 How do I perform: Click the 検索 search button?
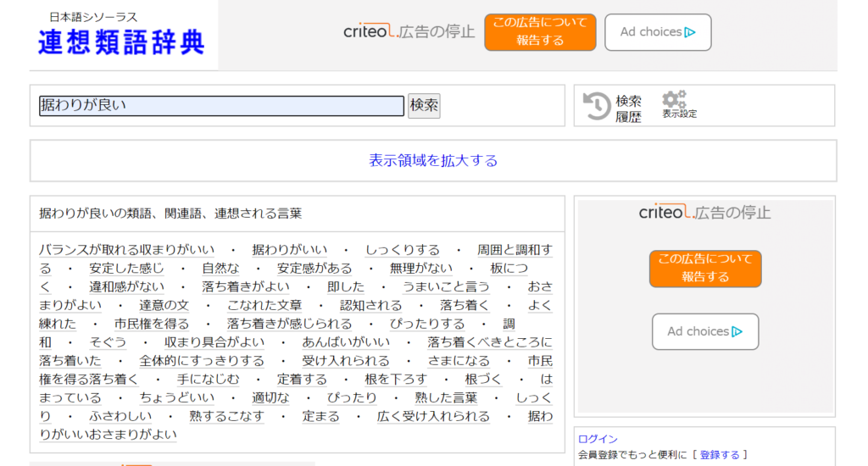[424, 105]
